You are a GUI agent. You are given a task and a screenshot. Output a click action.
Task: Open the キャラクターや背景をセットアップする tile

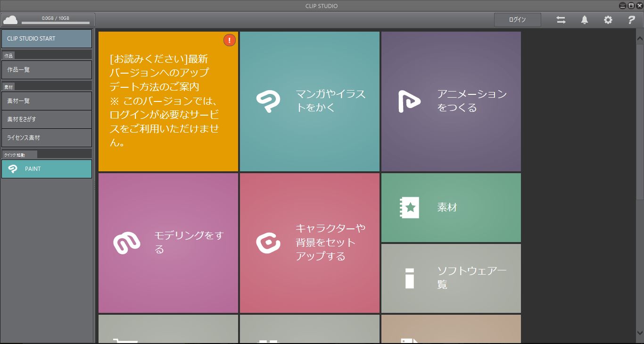(310, 243)
